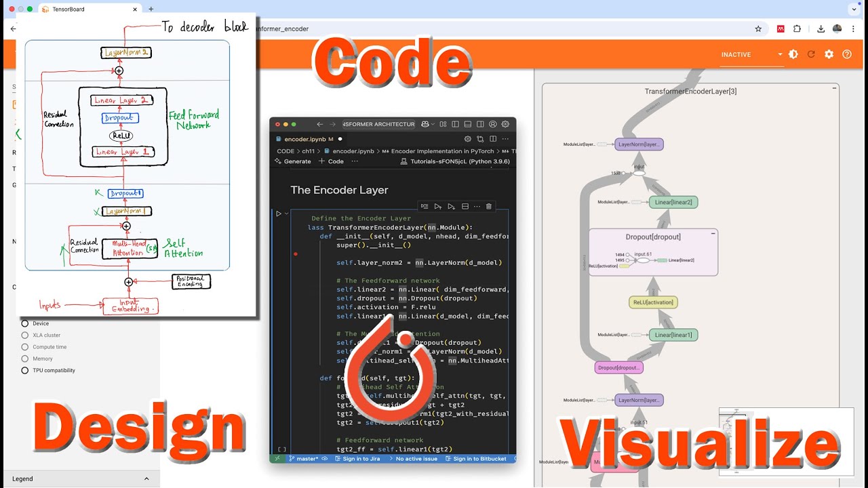Toggle the red breakpoint dot in code gutter
868x488 pixels.
(x=296, y=254)
